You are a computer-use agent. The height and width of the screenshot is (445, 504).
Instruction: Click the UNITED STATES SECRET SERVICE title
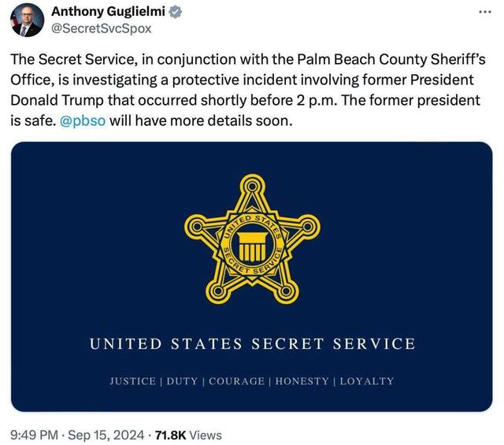(252, 343)
